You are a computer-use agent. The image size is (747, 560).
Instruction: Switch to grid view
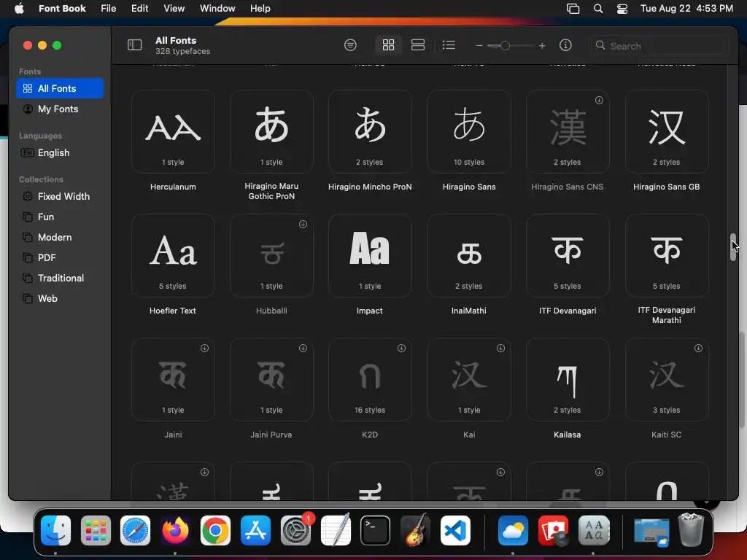point(388,45)
